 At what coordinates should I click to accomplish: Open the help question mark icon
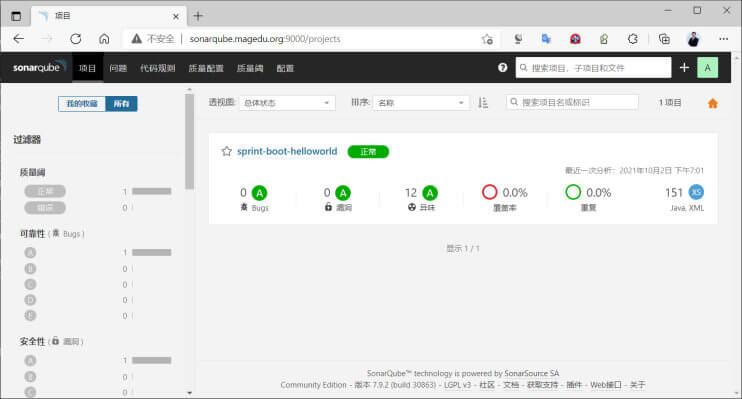click(x=503, y=68)
